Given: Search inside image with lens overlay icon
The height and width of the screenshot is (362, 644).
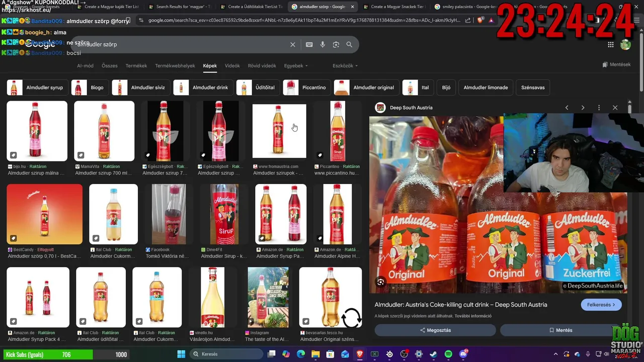Looking at the screenshot, I should (x=381, y=282).
